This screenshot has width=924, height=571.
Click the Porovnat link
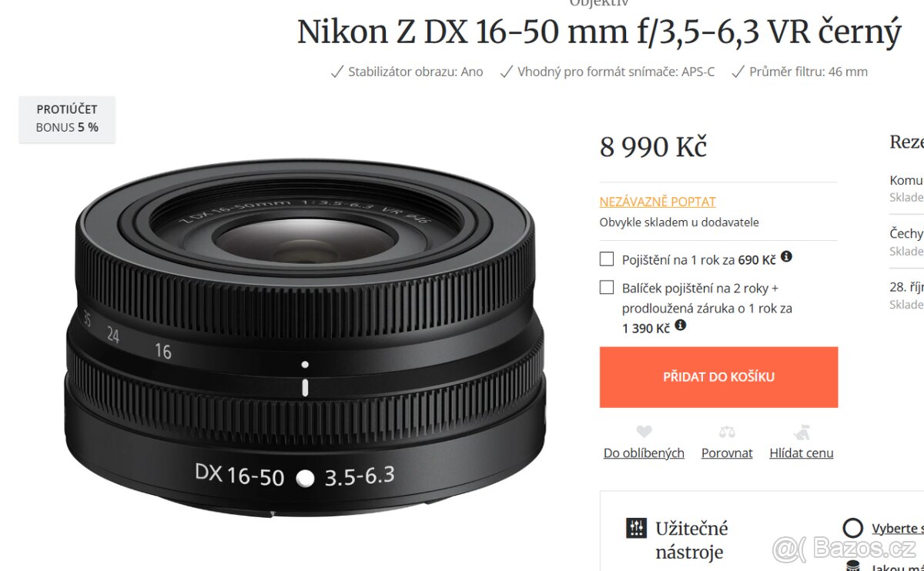[x=727, y=453]
